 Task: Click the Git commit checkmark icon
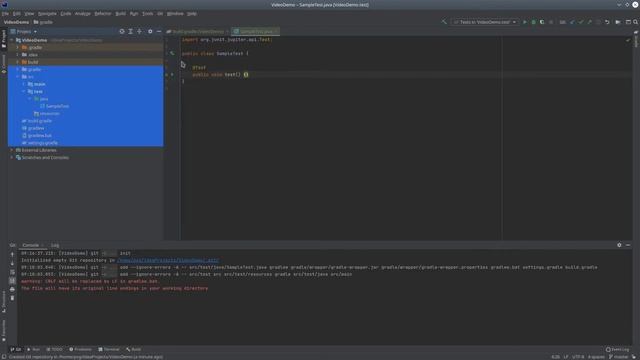[x=580, y=22]
